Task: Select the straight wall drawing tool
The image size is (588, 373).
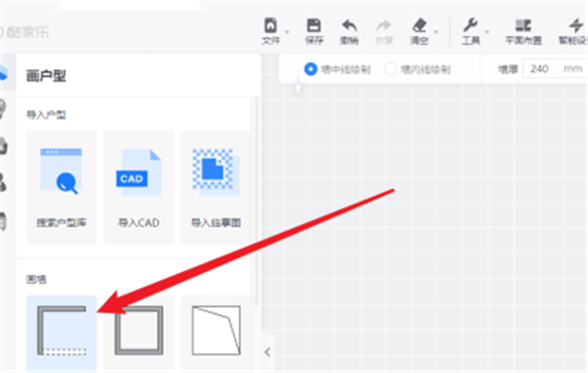Action: pos(61,332)
